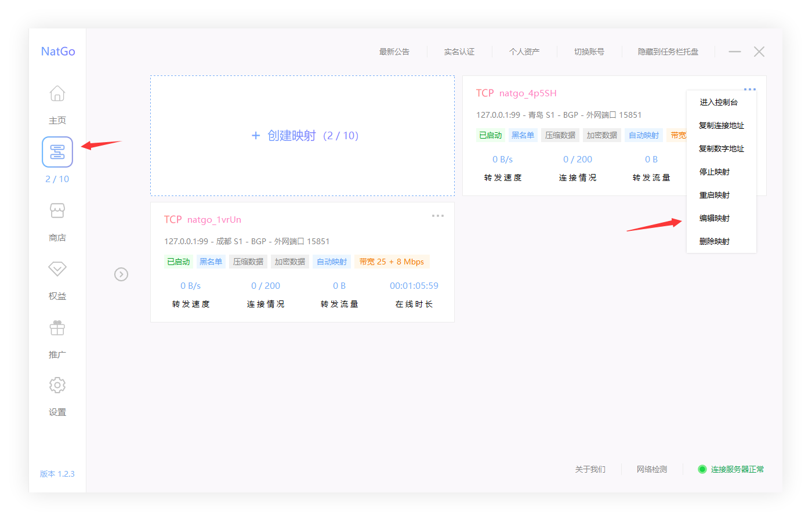Open 个人资产 in the top bar

pos(524,52)
